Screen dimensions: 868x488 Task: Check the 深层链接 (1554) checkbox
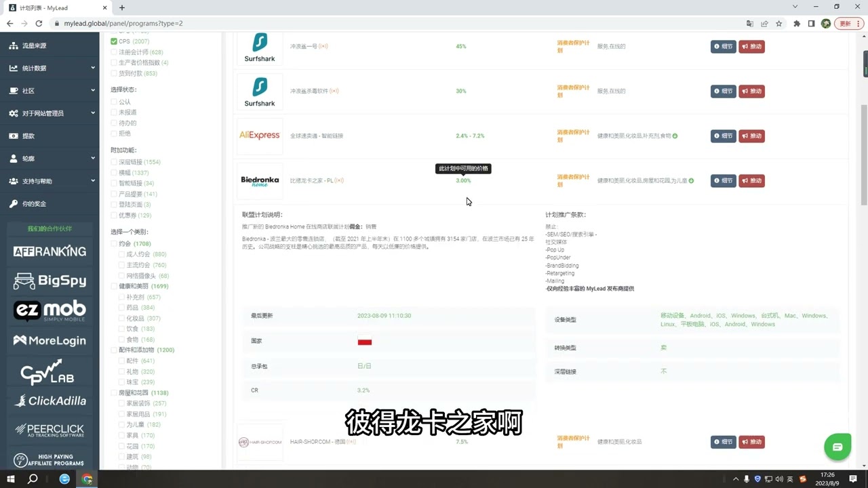pyautogui.click(x=114, y=162)
